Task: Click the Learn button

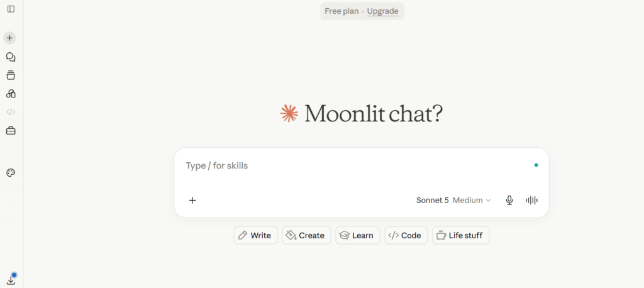Action: (358, 235)
